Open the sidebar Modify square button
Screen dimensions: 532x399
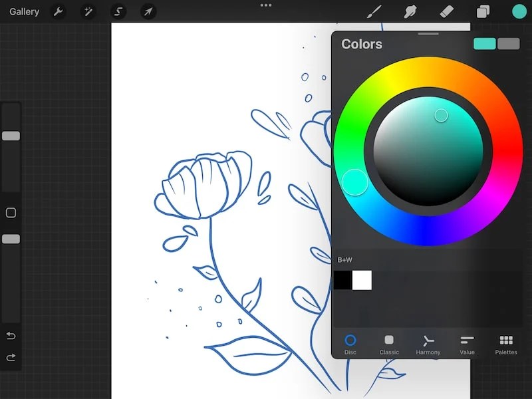click(x=10, y=211)
